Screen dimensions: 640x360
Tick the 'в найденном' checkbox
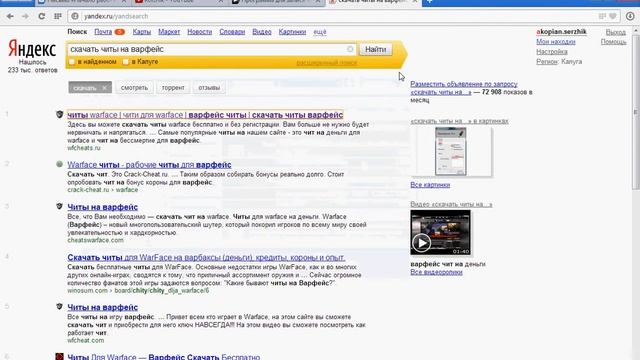point(72,62)
